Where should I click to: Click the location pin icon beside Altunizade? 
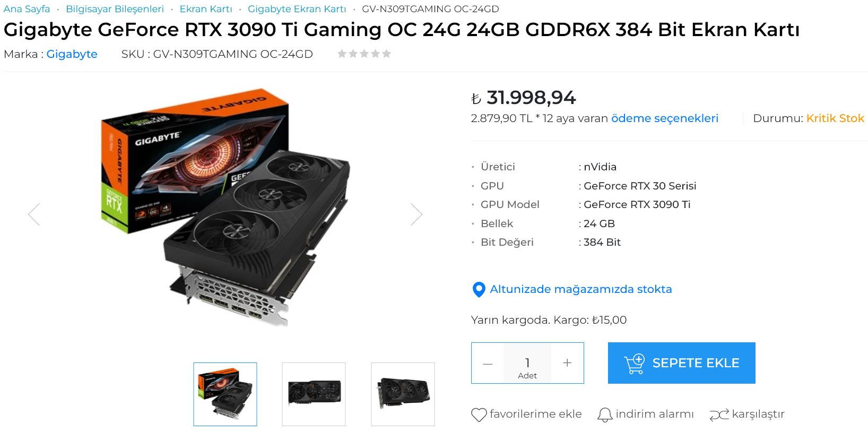(479, 289)
